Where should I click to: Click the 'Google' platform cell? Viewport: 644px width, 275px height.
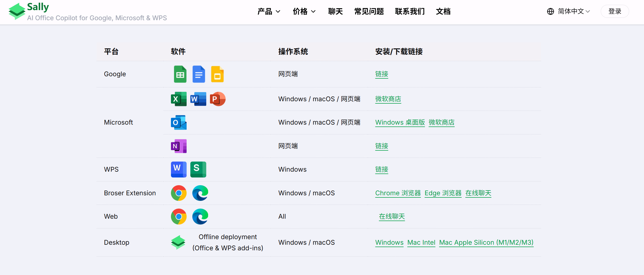115,74
